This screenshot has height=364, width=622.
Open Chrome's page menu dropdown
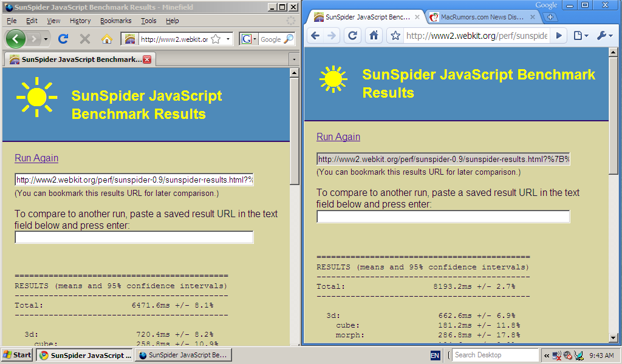tap(581, 35)
